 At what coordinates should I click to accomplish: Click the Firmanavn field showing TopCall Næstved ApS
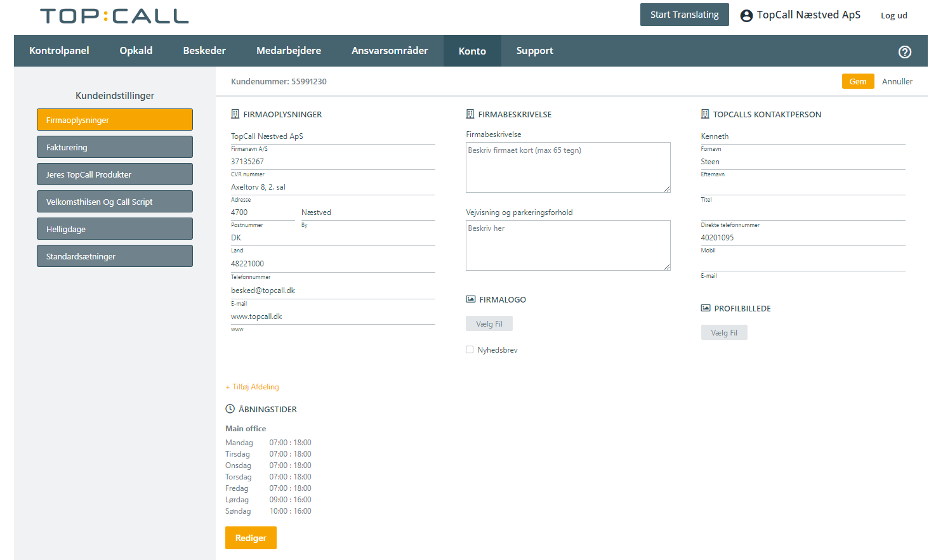point(333,136)
